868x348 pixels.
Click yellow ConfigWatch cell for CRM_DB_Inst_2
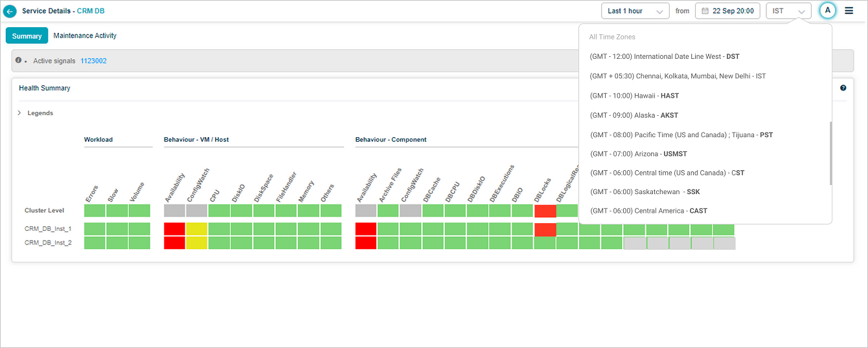196,243
